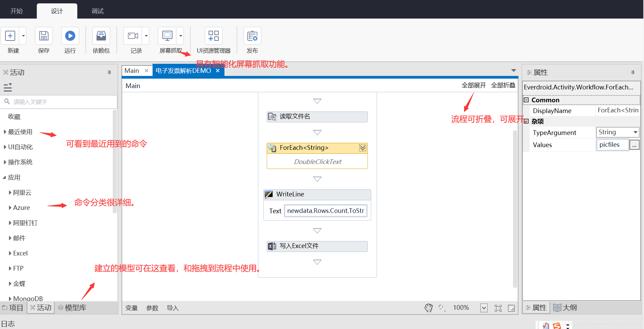Expand the 阿里云 node
This screenshot has width=644, height=329.
(x=10, y=192)
